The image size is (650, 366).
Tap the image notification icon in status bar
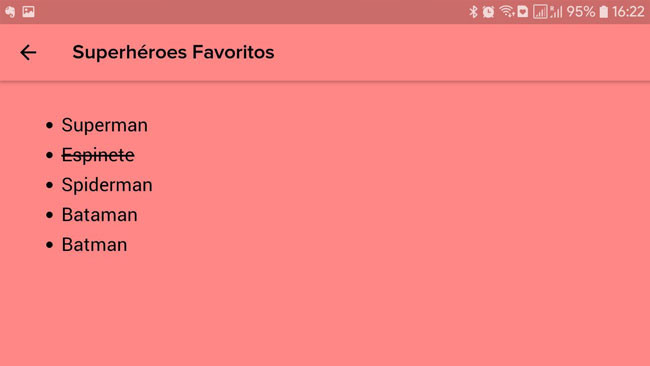29,12
